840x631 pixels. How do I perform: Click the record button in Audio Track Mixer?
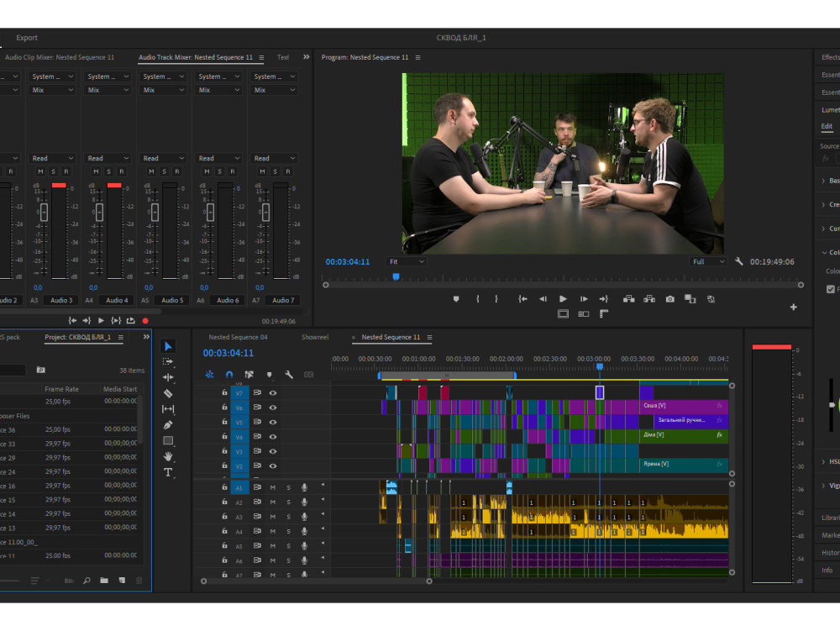point(145,320)
